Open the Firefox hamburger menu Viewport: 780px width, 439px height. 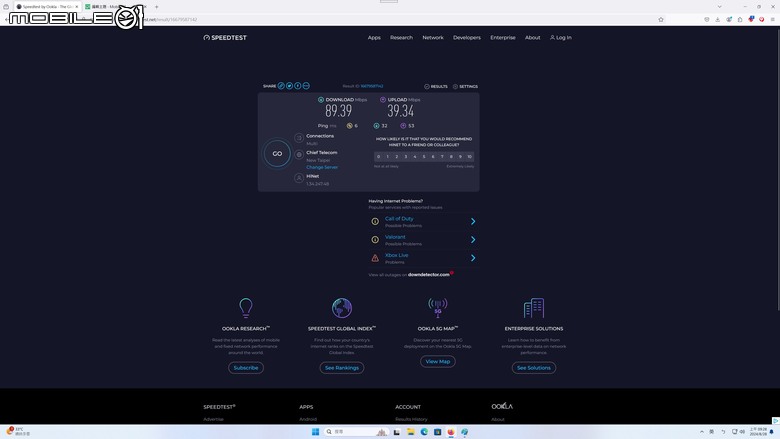coord(773,20)
